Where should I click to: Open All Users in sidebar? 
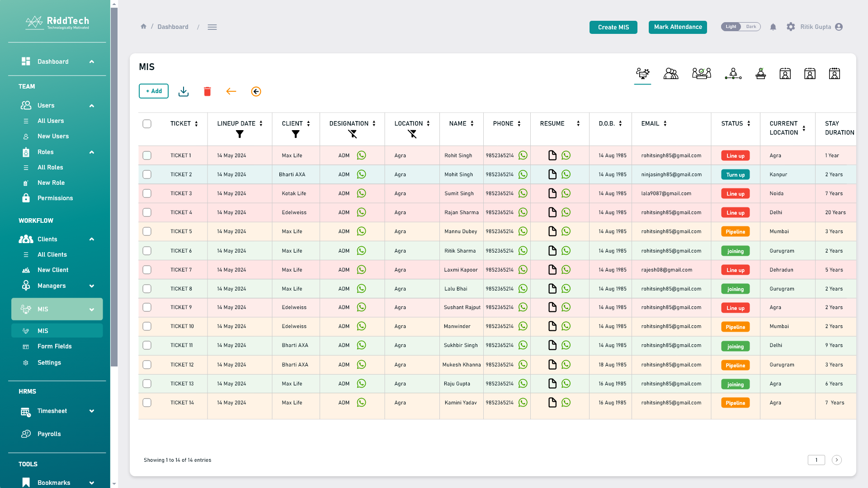tap(51, 121)
